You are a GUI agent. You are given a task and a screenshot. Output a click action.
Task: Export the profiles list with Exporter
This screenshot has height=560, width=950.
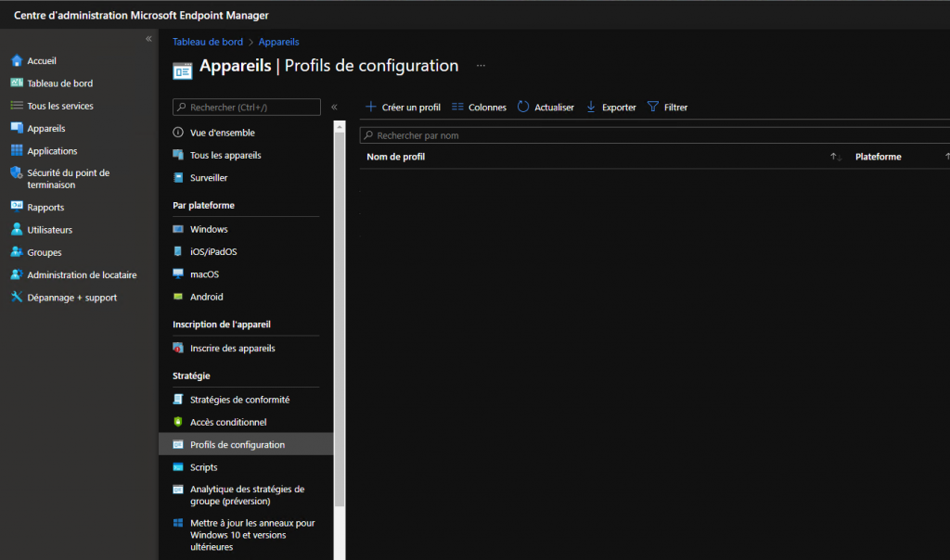610,108
